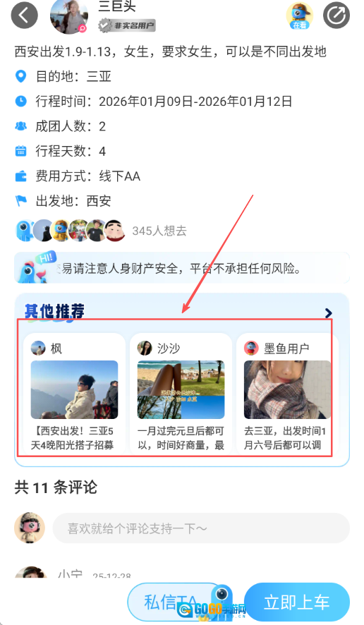The width and height of the screenshot is (364, 625).
Task: Tap the 非实名用户 badge
Action: point(127,25)
